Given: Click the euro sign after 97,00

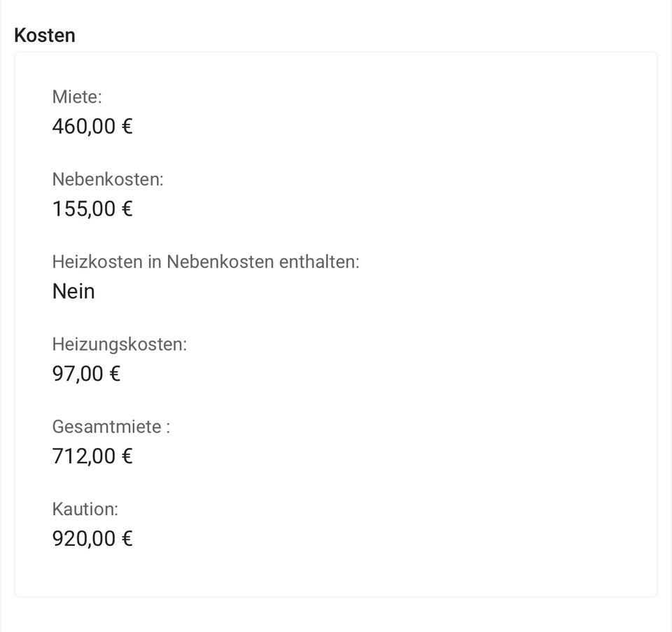Looking at the screenshot, I should [115, 374].
